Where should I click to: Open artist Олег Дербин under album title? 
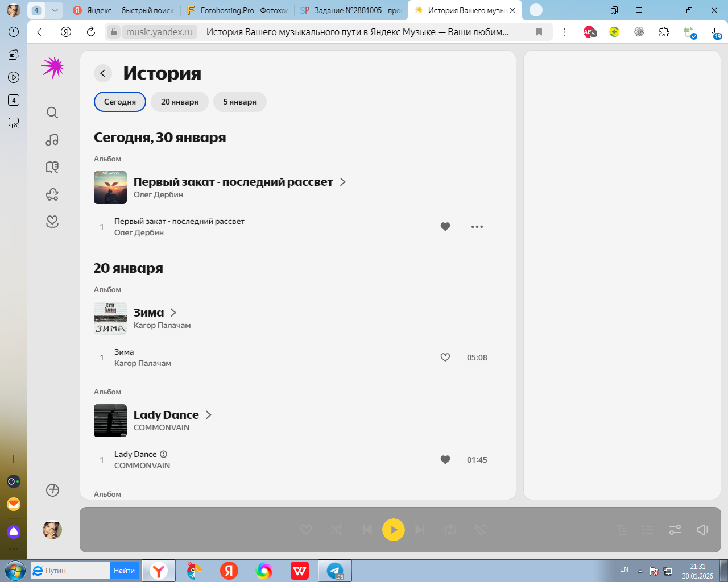pos(158,194)
